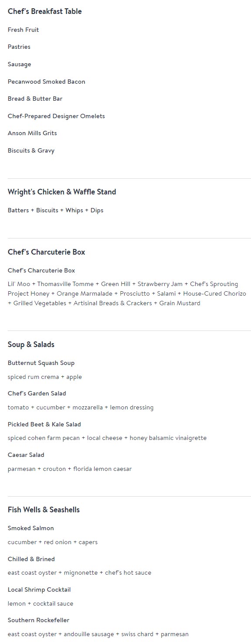Viewport: 251px width, 644px height.
Task: Click the Southern Rockefeller item
Action: coord(38,620)
